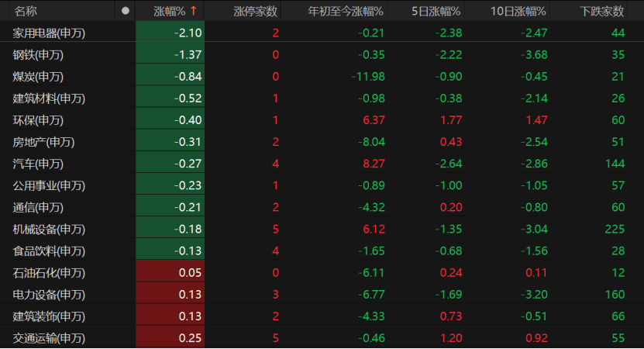Open the 汽车(申万) sector

tap(37, 164)
